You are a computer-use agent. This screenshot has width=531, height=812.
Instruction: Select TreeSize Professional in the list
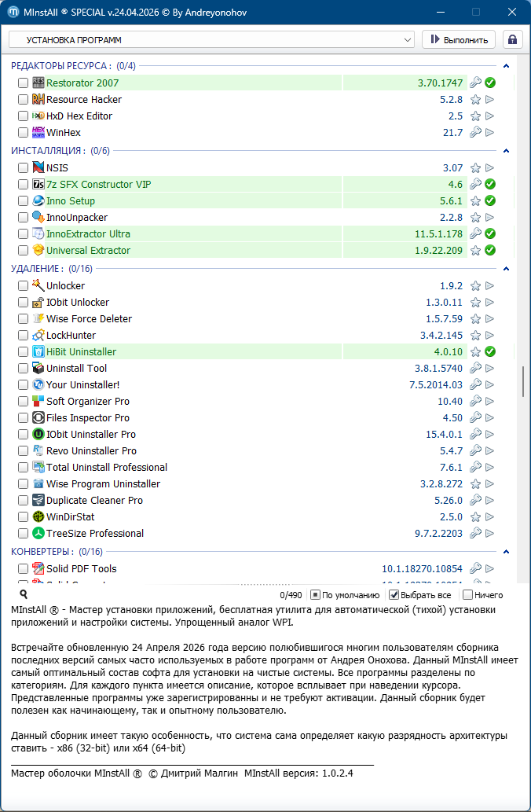click(x=94, y=534)
